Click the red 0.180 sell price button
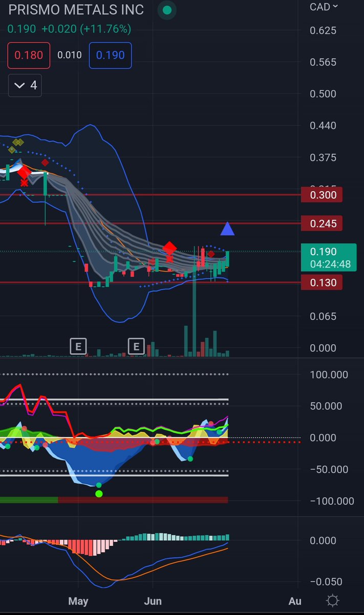Viewport: 364px width, 615px height. [x=29, y=55]
